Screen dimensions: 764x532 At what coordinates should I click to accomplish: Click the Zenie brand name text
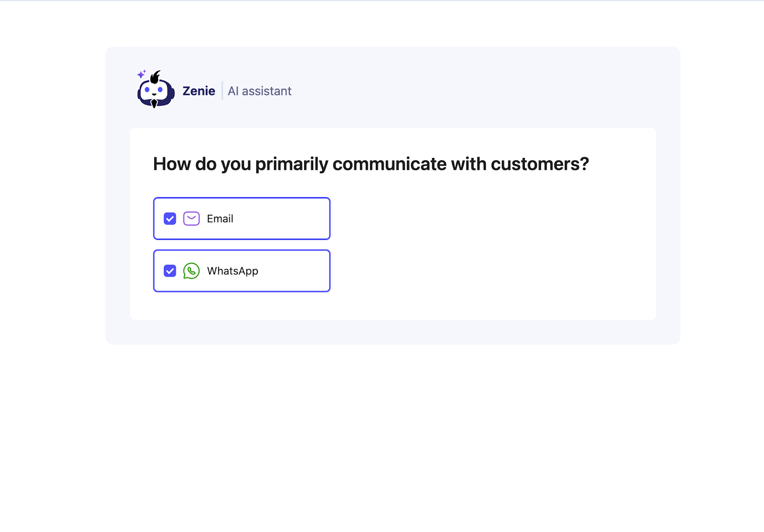[199, 91]
